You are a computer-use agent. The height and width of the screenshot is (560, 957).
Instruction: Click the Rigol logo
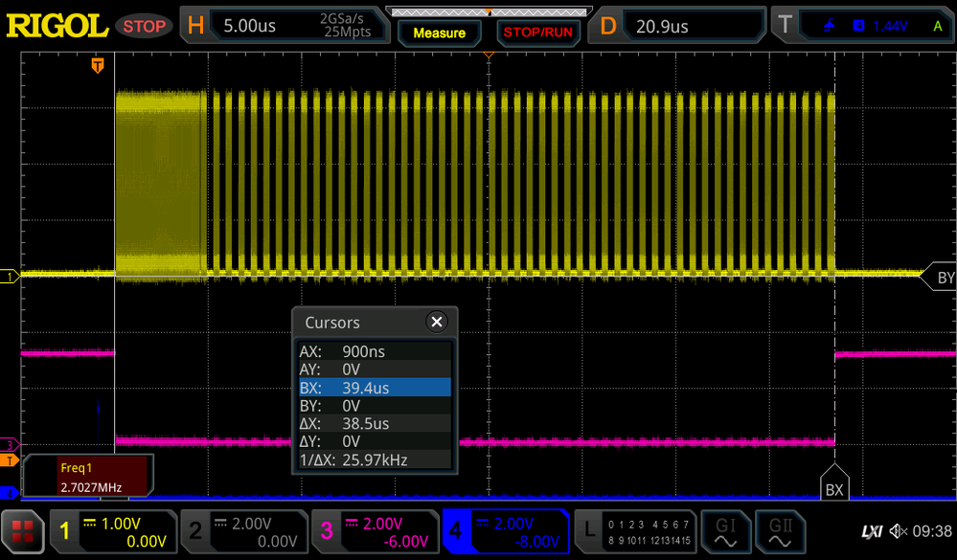pos(57,26)
